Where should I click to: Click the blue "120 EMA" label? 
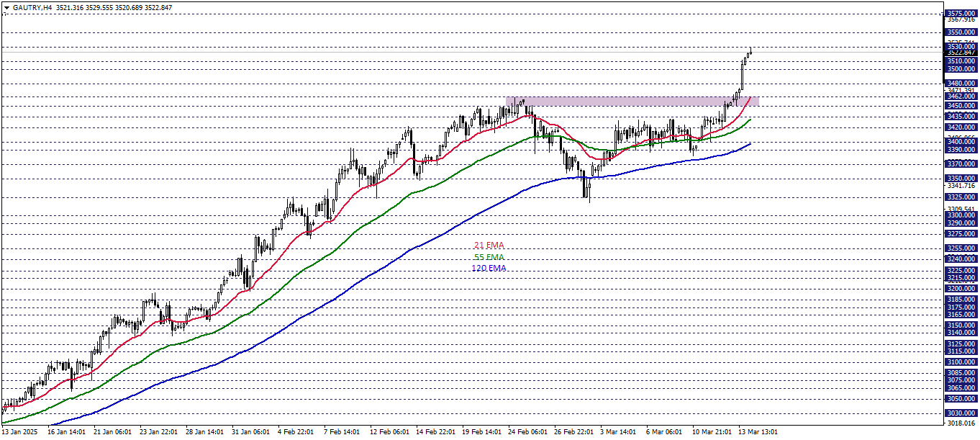click(x=489, y=268)
